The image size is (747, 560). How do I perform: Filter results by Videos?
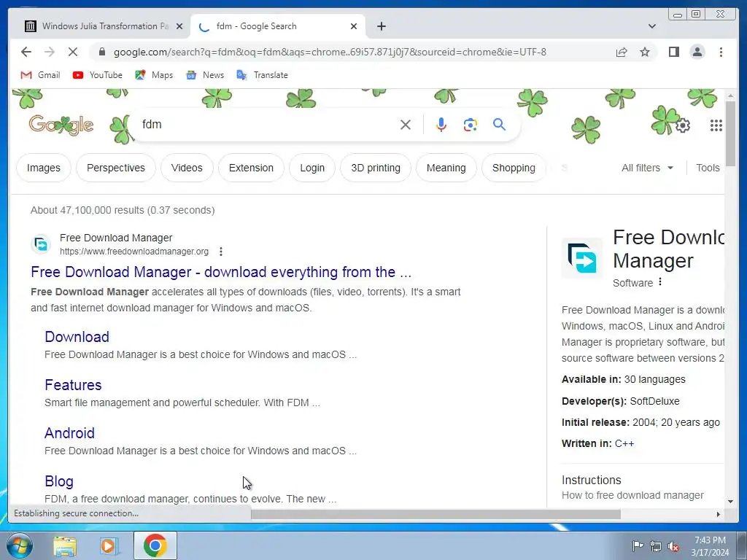tap(187, 168)
